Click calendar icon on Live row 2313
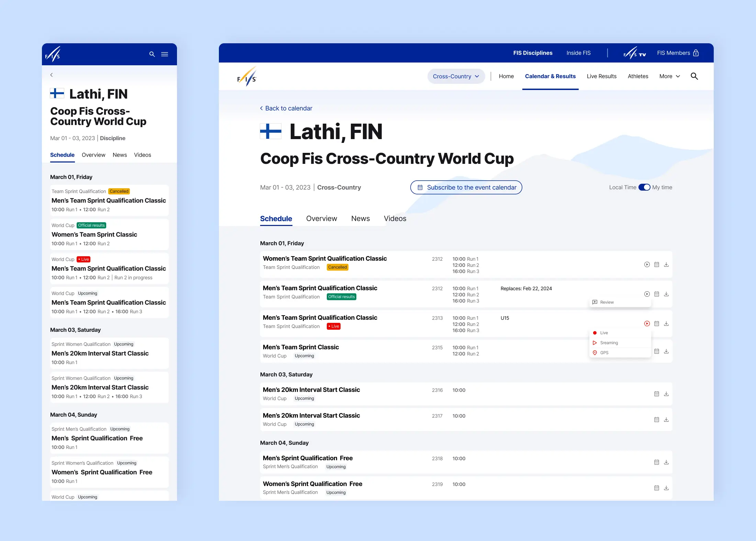The image size is (756, 541). pyautogui.click(x=656, y=324)
